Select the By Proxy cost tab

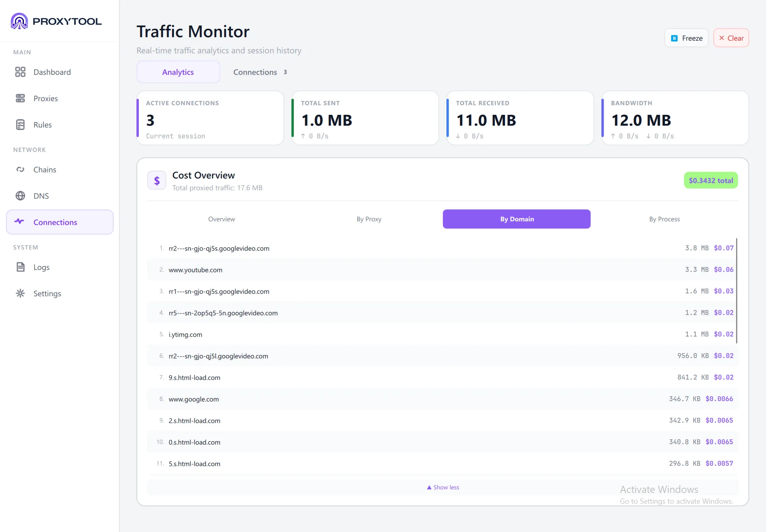(369, 219)
